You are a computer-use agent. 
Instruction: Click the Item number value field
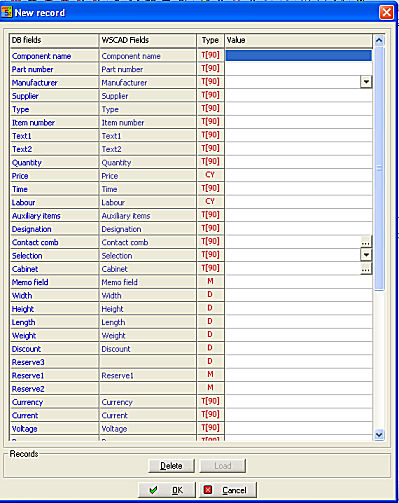point(299,122)
